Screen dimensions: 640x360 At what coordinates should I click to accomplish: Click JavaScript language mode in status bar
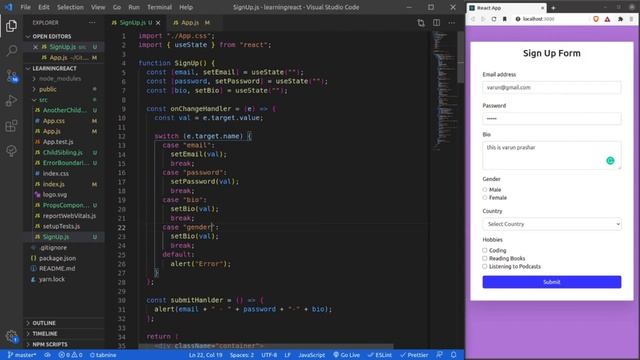(311, 355)
